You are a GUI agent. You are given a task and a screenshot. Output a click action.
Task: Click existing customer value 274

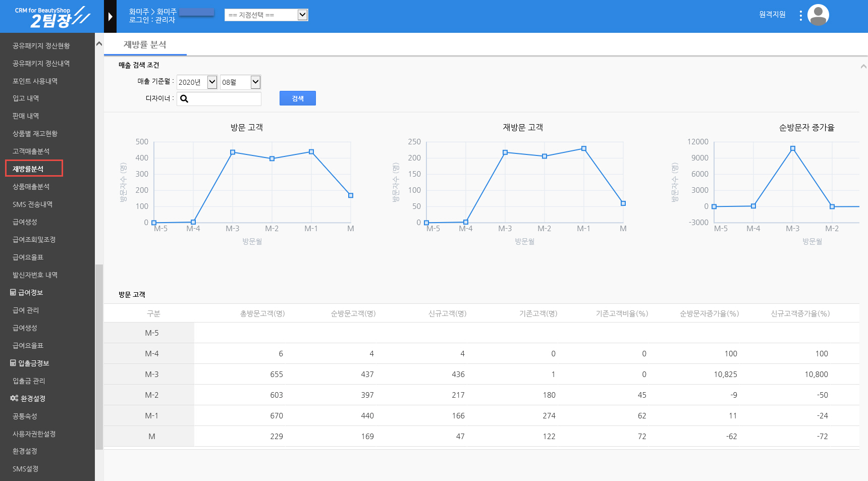coord(549,416)
